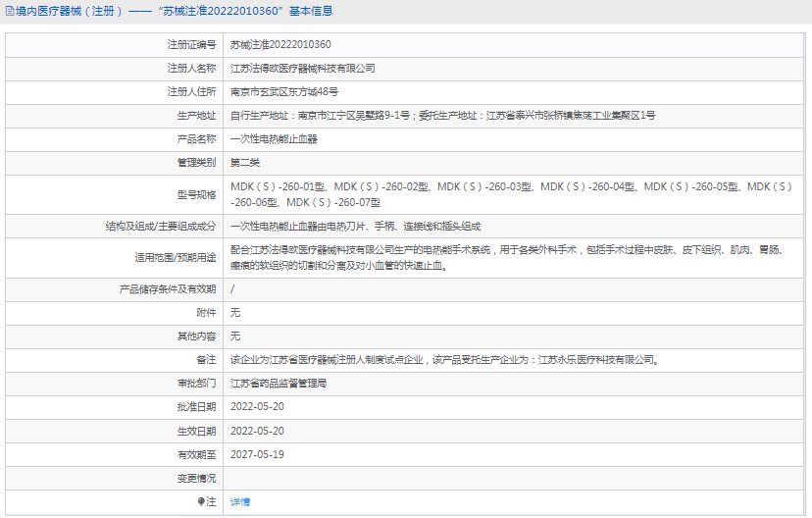Click the 备注 label cell
812x518 pixels.
pyautogui.click(x=115, y=360)
